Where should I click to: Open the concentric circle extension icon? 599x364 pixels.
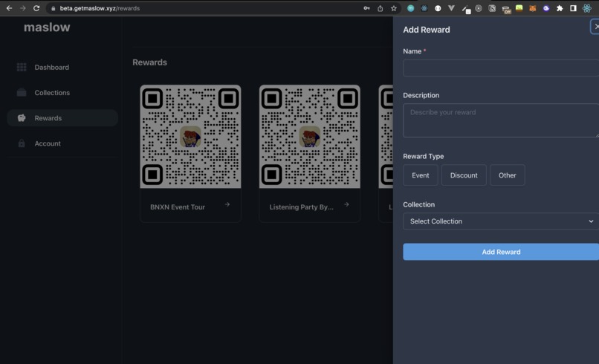pos(479,8)
